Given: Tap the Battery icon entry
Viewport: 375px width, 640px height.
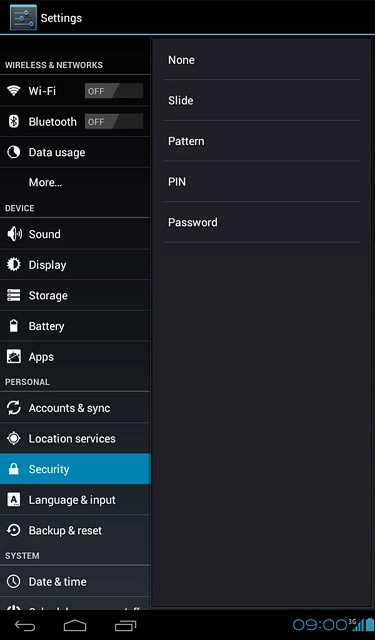Looking at the screenshot, I should [13, 326].
